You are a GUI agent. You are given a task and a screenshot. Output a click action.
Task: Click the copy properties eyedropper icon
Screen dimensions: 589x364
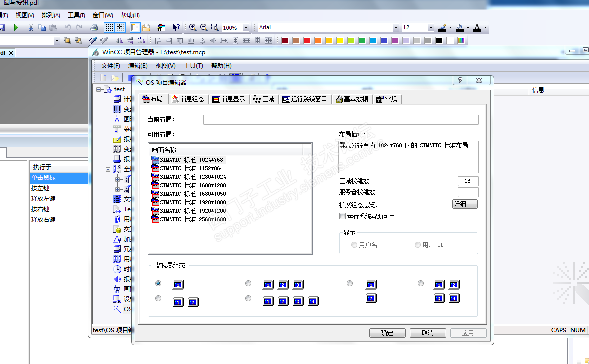93,40
